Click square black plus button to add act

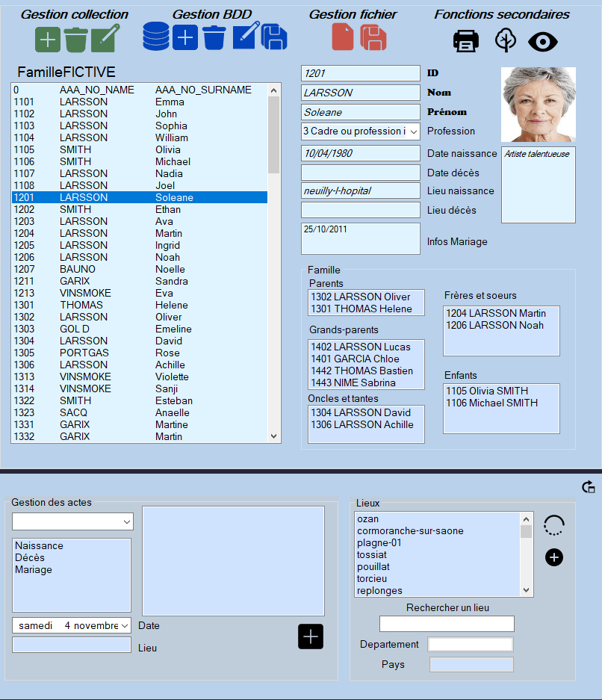[x=311, y=636]
